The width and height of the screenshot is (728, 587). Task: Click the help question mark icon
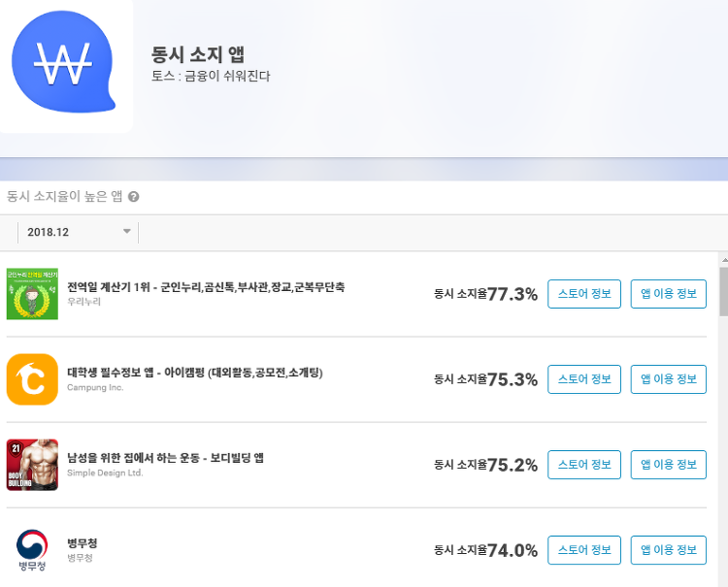coord(133,197)
